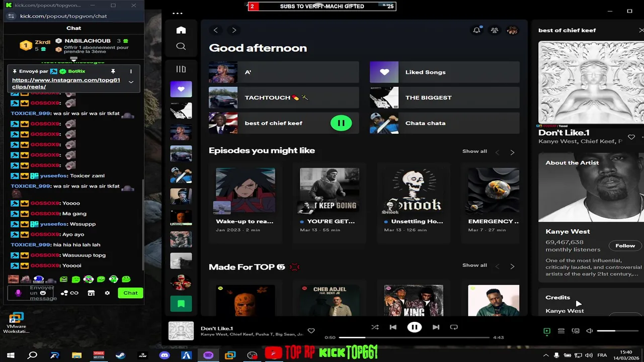Open the play queue
The height and width of the screenshot is (362, 644).
(561, 331)
